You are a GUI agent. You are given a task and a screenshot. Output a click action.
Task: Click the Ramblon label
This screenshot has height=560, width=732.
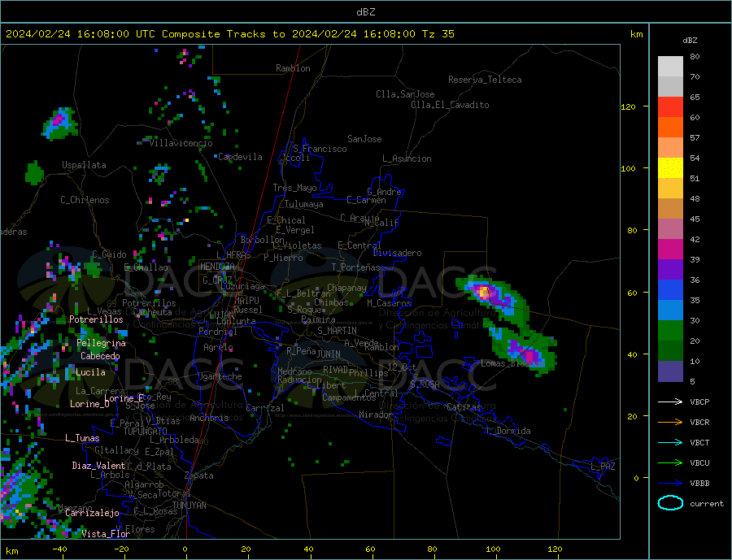(x=293, y=68)
